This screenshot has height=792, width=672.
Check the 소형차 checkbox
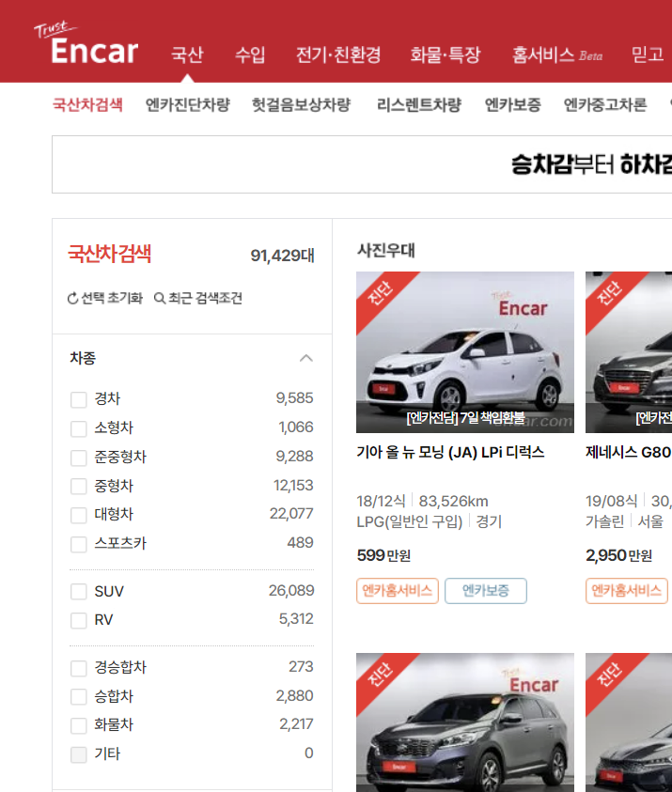(x=78, y=428)
